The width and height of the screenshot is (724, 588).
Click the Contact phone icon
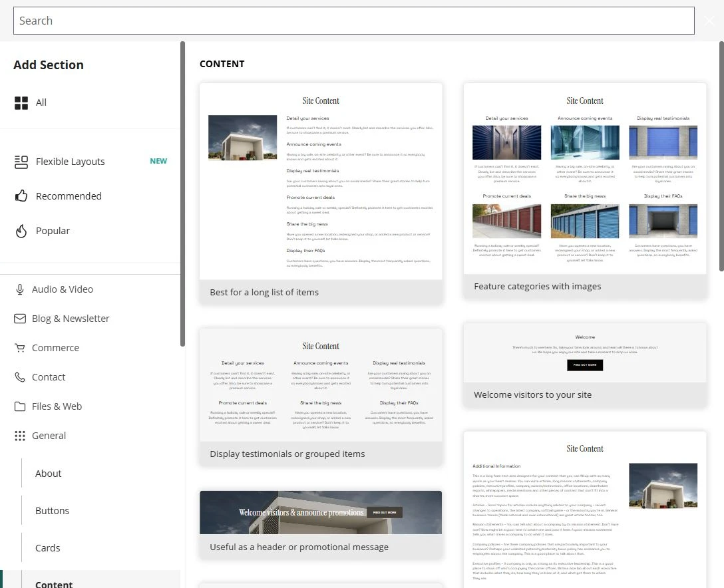[20, 377]
